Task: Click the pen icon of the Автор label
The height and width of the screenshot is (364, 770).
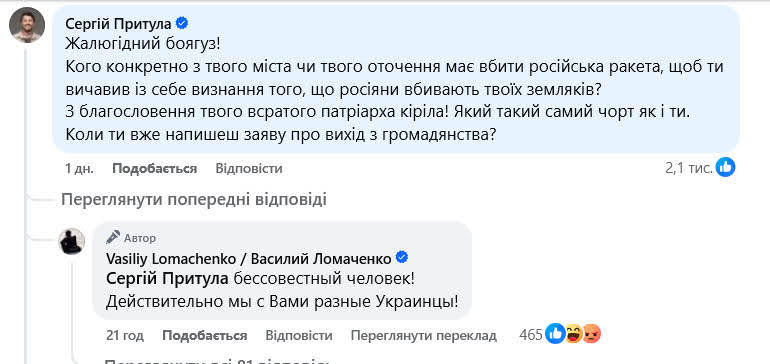Action: (113, 238)
